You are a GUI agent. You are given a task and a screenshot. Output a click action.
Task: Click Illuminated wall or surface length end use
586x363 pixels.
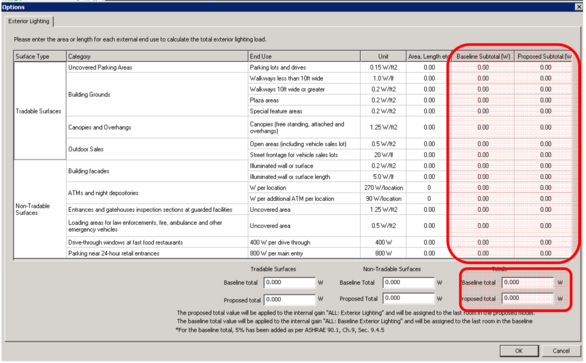(x=304, y=177)
